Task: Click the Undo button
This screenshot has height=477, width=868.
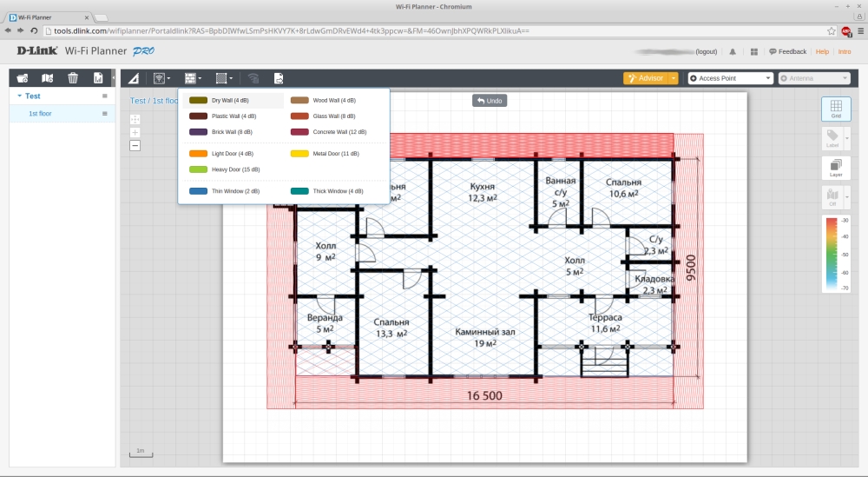Action: (x=489, y=101)
